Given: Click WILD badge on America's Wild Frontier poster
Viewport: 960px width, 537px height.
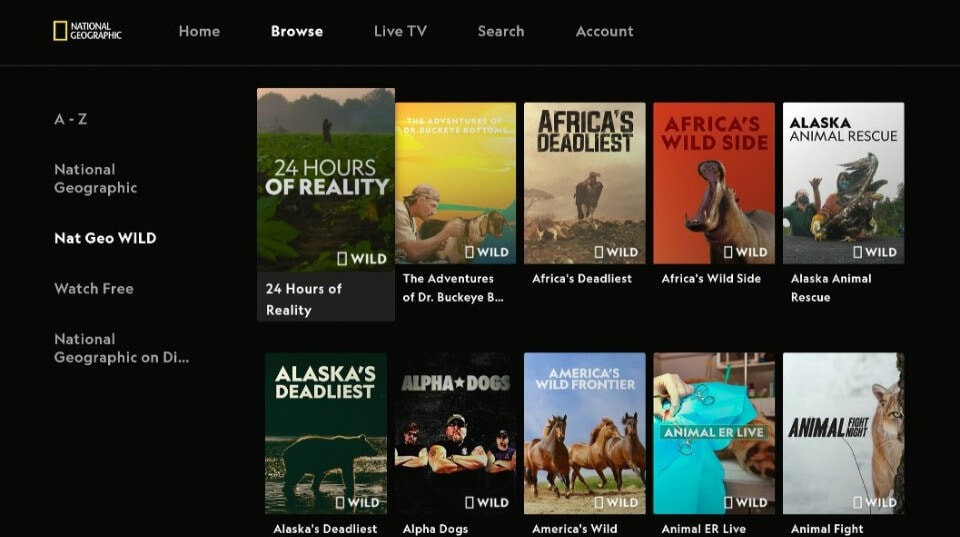Looking at the screenshot, I should click(x=617, y=503).
